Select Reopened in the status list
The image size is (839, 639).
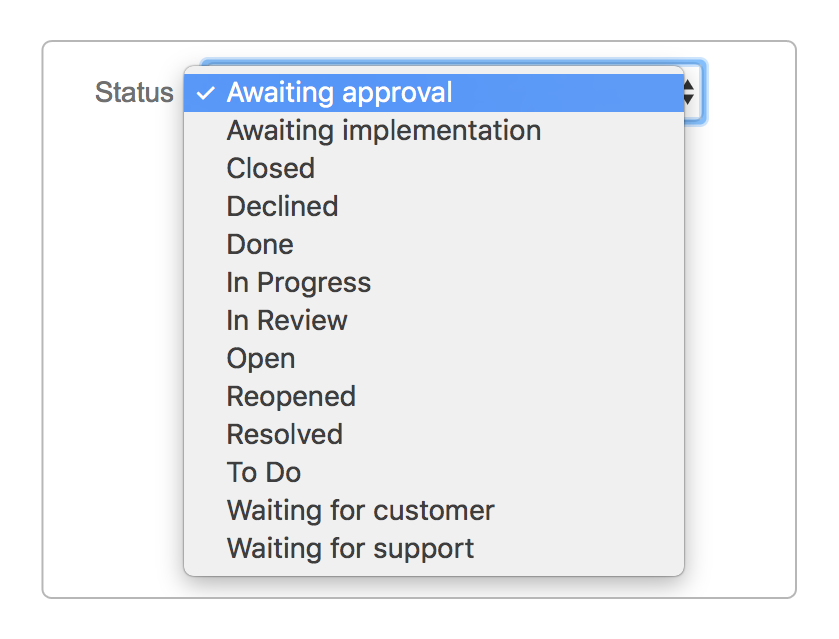tap(290, 396)
